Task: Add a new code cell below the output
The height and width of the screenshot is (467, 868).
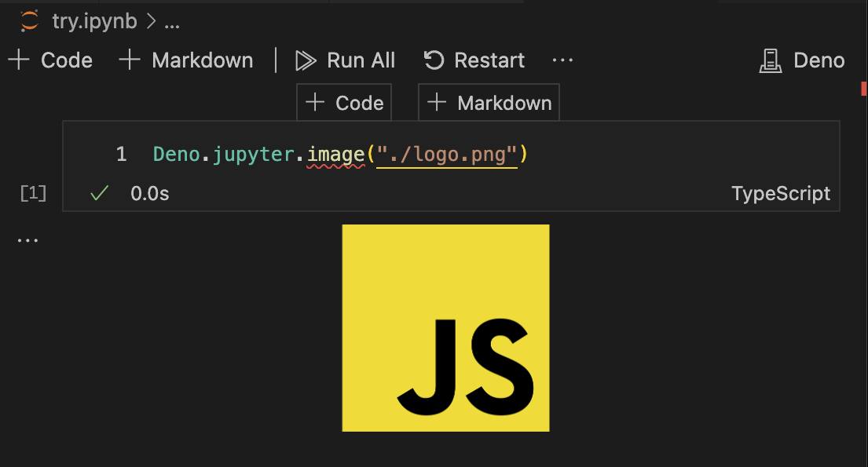Action: [343, 102]
